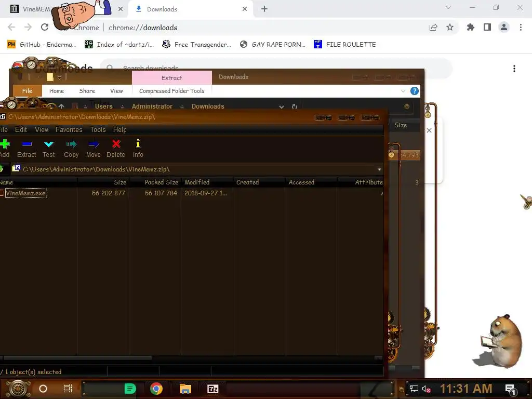Open the Favorites menu in 7-Zip
Screen dimensions: 532x399
pyautogui.click(x=69, y=129)
